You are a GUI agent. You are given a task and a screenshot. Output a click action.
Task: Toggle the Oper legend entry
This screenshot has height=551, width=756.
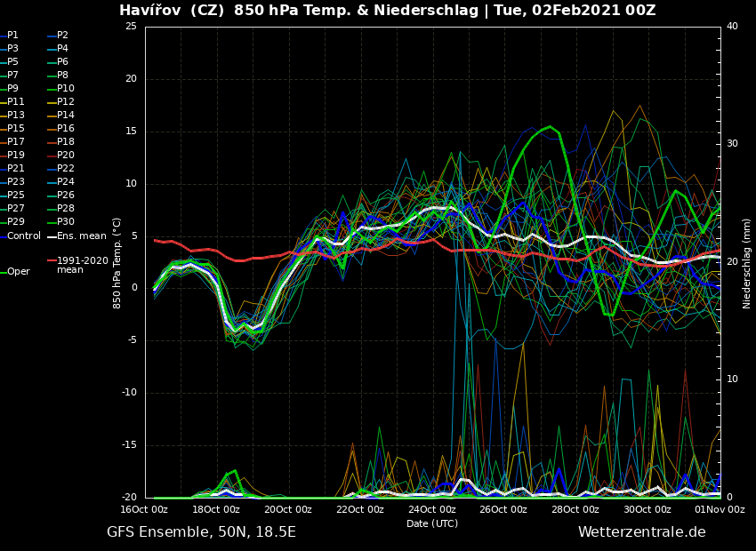pyautogui.click(x=19, y=272)
